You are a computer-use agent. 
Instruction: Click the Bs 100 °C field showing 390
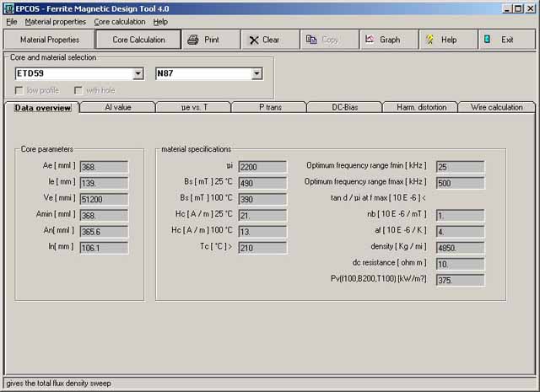click(262, 199)
